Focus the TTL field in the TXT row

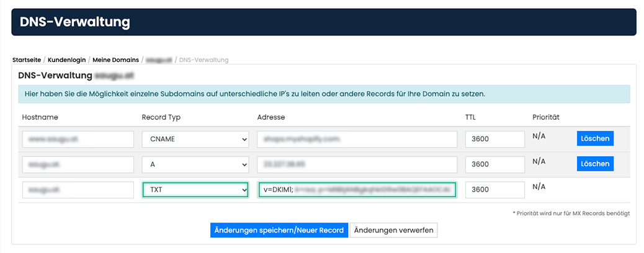click(495, 190)
